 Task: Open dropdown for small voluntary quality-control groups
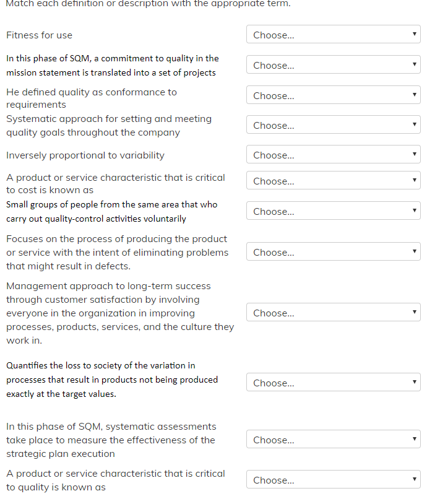(x=333, y=211)
